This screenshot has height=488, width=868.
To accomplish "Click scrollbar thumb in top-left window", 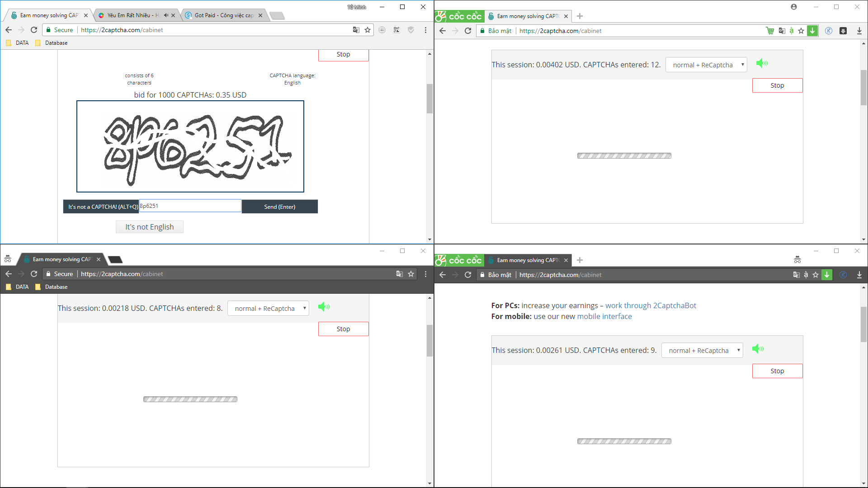I will (429, 99).
